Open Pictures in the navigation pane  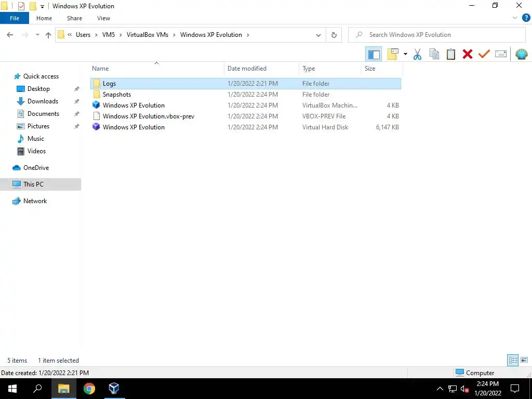[x=38, y=126]
